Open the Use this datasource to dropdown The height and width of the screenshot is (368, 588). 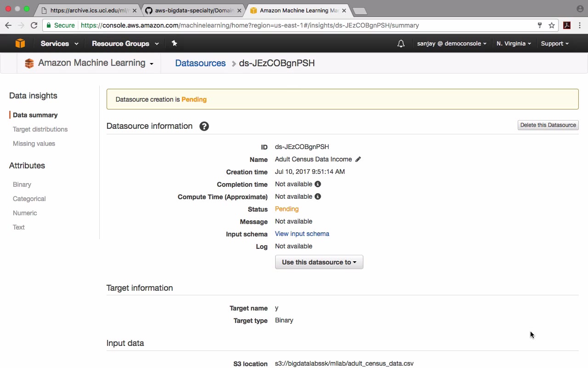click(319, 262)
